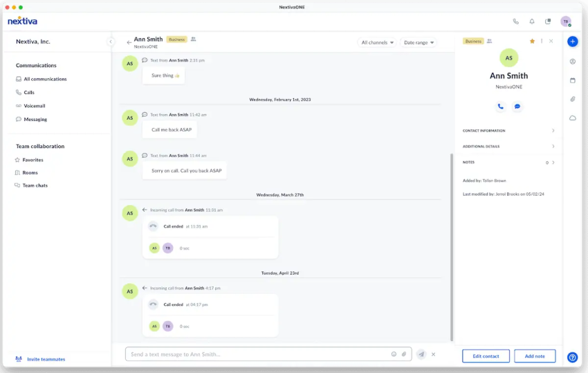Call Ann Smith using the phone icon
This screenshot has height=373, width=588.
pyautogui.click(x=500, y=107)
